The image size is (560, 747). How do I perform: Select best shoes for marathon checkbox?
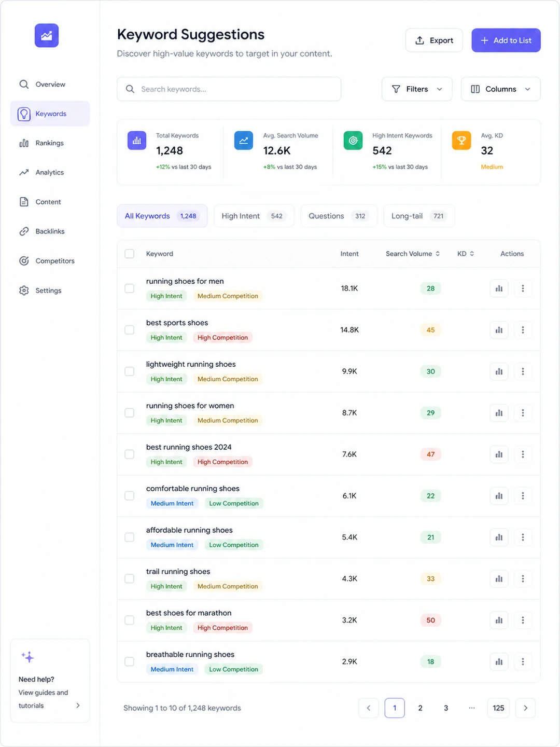pos(130,620)
